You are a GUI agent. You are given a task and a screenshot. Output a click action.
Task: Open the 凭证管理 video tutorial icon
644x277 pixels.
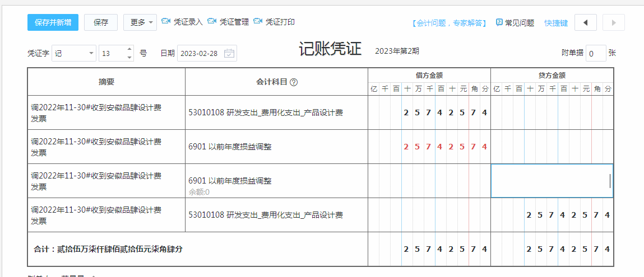point(212,22)
